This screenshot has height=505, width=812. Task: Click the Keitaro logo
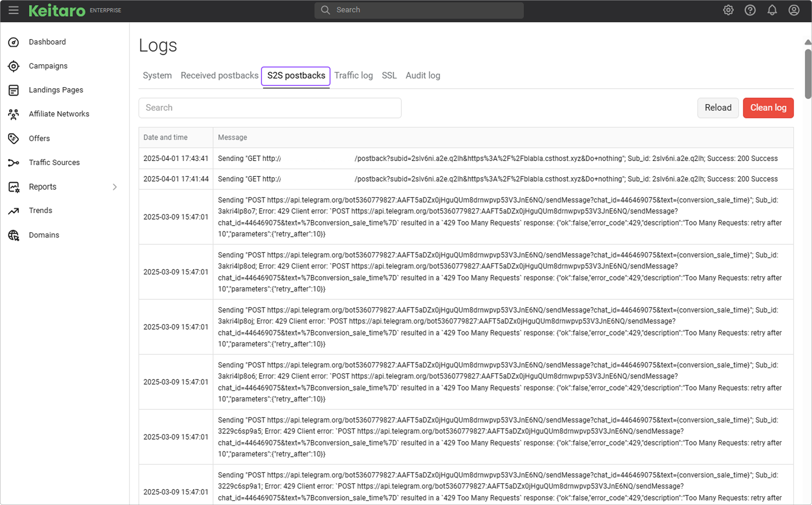57,10
